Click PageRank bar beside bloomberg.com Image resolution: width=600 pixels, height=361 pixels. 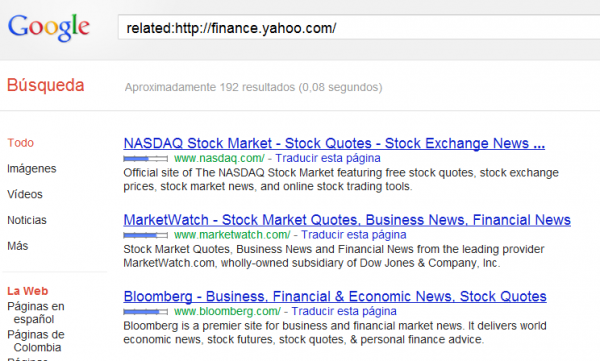145,312
